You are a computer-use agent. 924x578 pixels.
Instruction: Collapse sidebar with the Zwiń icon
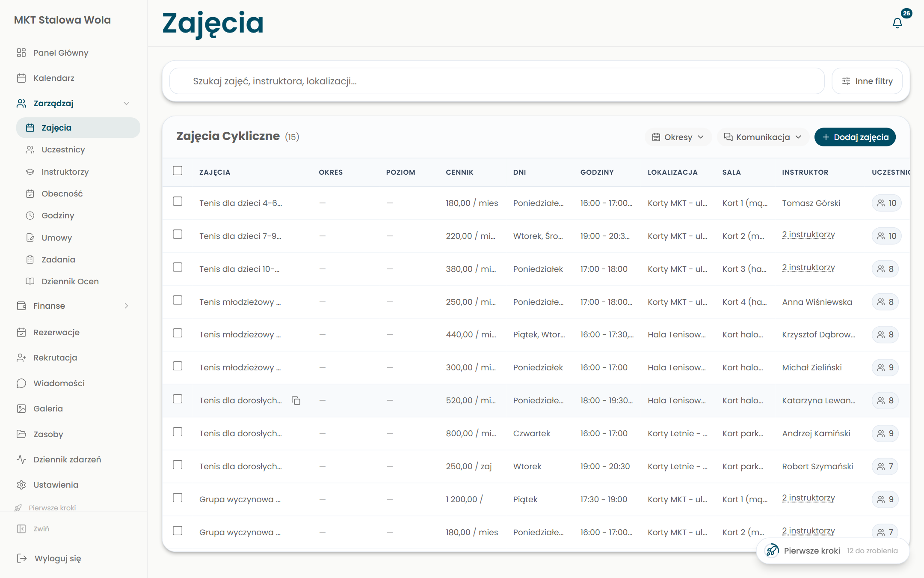coord(21,529)
